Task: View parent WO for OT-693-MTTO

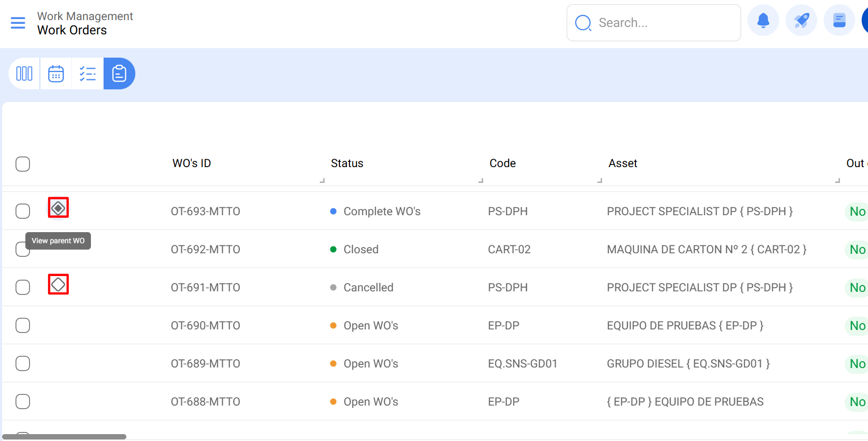Action: pyautogui.click(x=58, y=208)
